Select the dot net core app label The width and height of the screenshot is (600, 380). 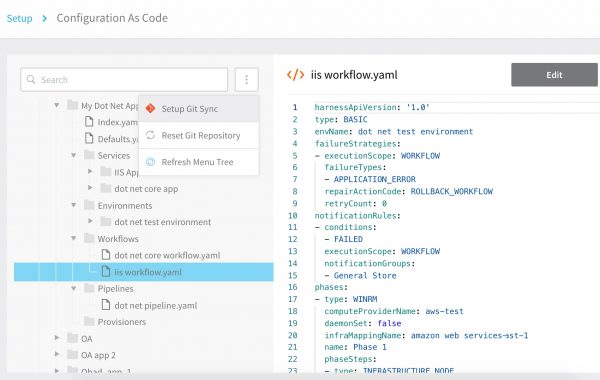click(146, 189)
